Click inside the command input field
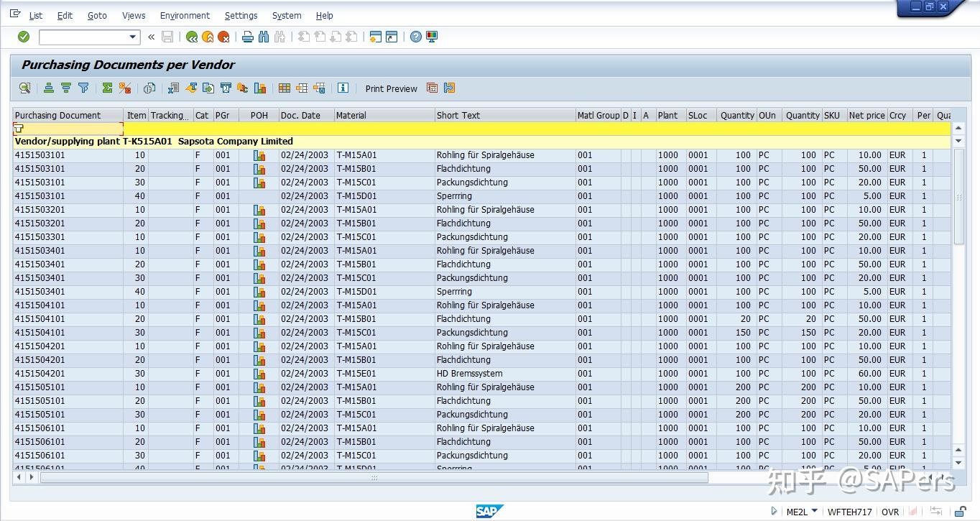The height and width of the screenshot is (521, 980). pos(83,37)
